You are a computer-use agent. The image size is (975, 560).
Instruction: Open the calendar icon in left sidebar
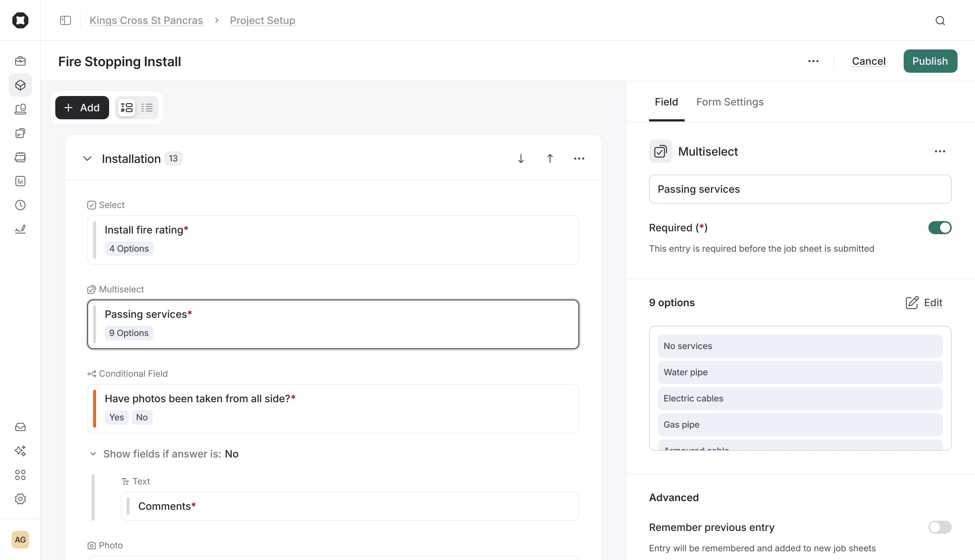point(20,157)
